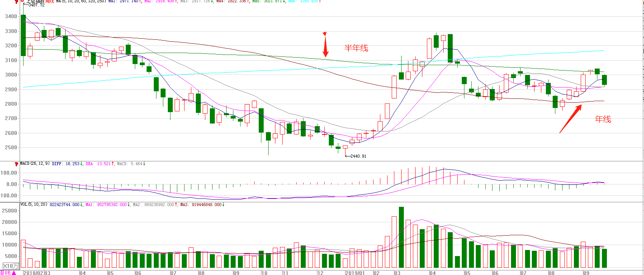Click the 2440.91 low price label
The width and height of the screenshot is (644, 275).
[358, 156]
